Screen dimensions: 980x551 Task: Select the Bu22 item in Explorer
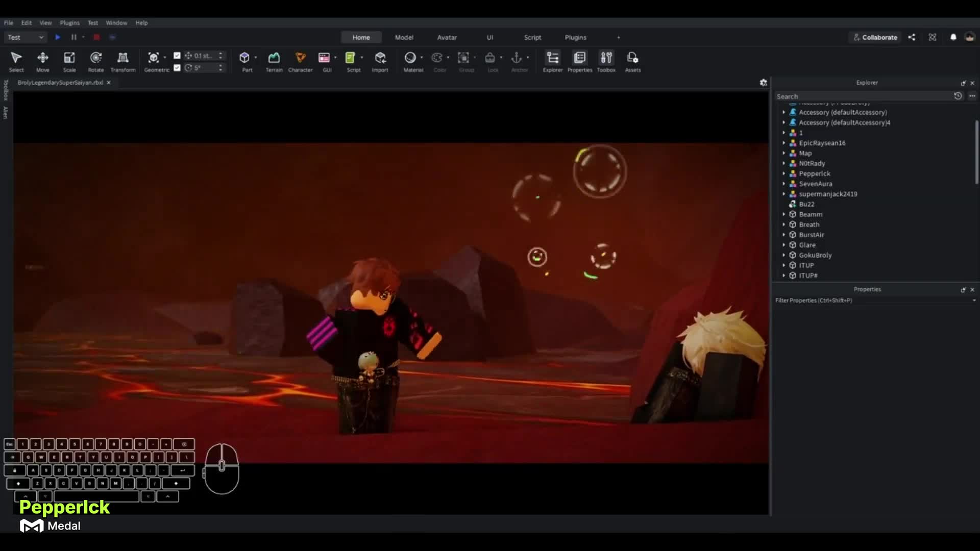[x=806, y=204]
